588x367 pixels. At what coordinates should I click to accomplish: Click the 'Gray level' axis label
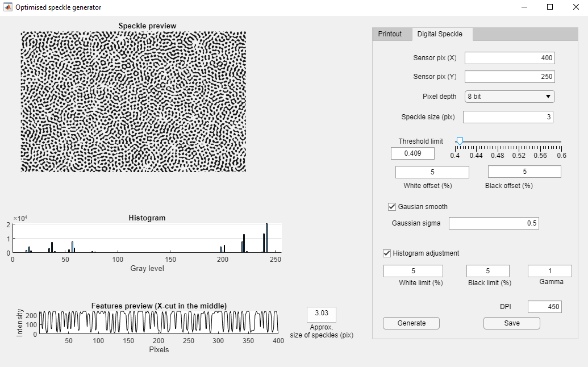click(x=147, y=268)
